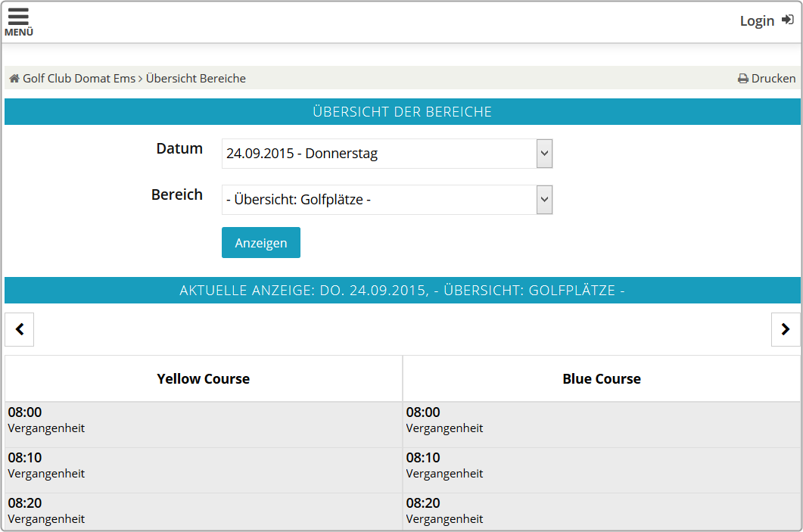Image resolution: width=803 pixels, height=532 pixels.
Task: Pick the 08:20 slot on Yellow Course
Action: (x=204, y=511)
